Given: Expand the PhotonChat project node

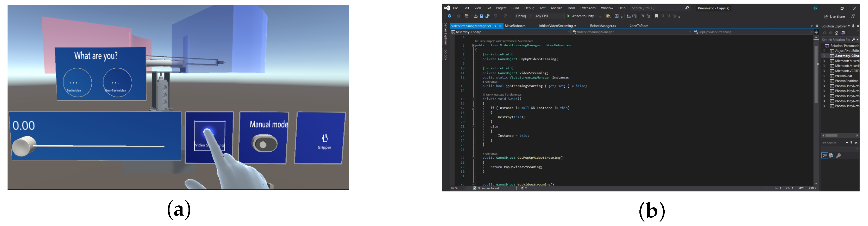Looking at the screenshot, I should tap(825, 76).
